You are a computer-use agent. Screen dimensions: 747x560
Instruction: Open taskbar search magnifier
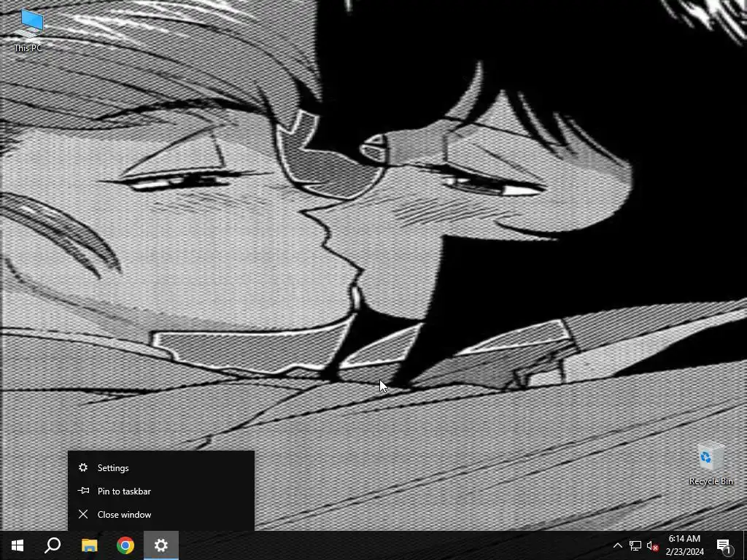click(x=53, y=545)
